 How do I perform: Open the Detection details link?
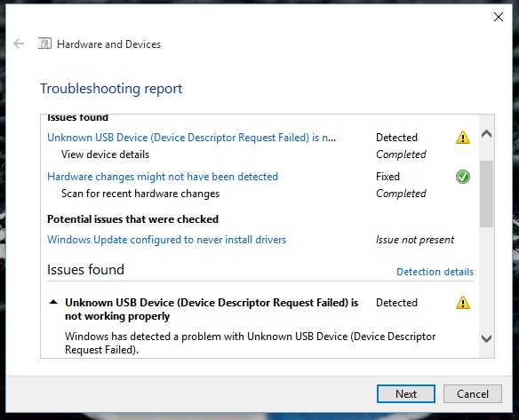(x=435, y=272)
